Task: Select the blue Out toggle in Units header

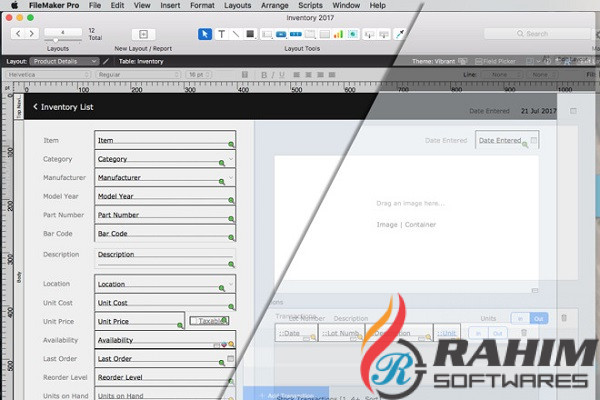Action: coord(538,318)
